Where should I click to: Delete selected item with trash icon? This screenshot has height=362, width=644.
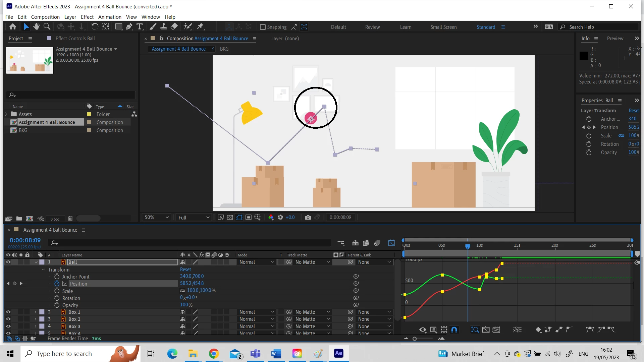tap(70, 219)
